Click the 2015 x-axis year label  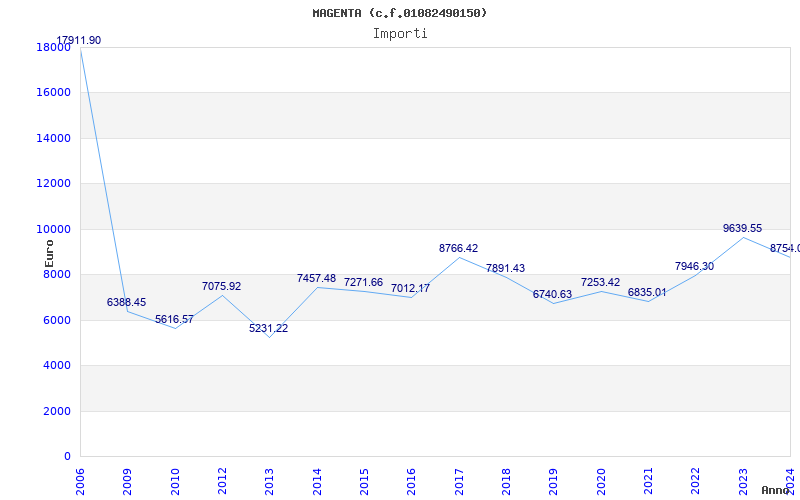coord(364,481)
